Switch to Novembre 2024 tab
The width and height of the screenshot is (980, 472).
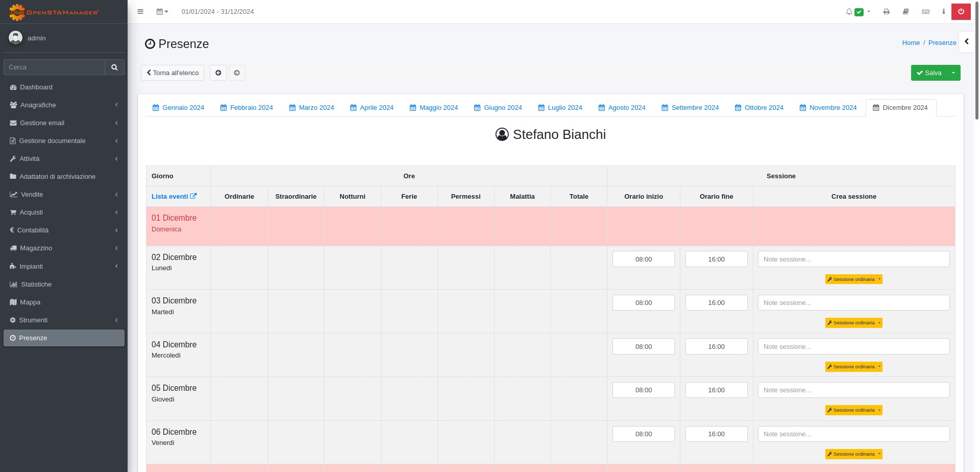(x=828, y=107)
